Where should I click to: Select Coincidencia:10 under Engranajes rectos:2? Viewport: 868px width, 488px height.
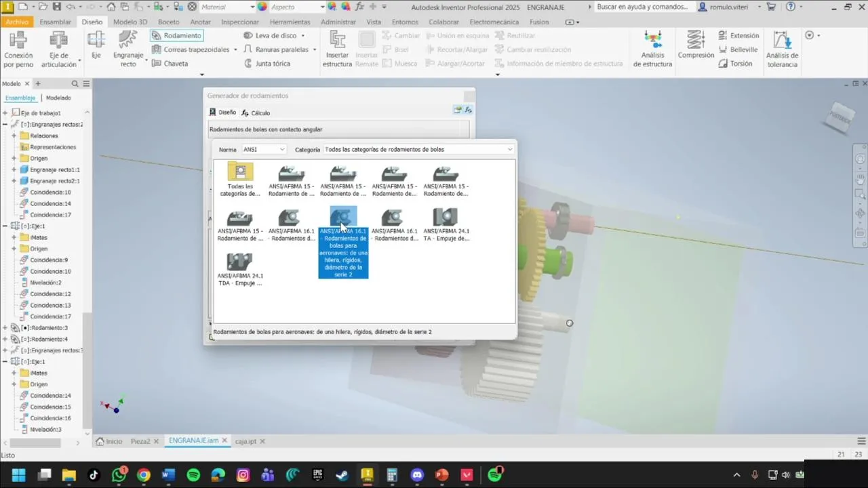(50, 192)
